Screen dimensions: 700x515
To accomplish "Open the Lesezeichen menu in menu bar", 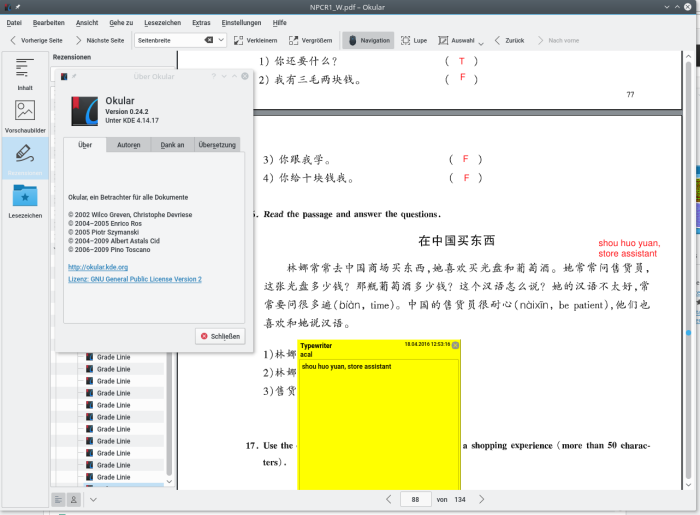I will point(162,23).
